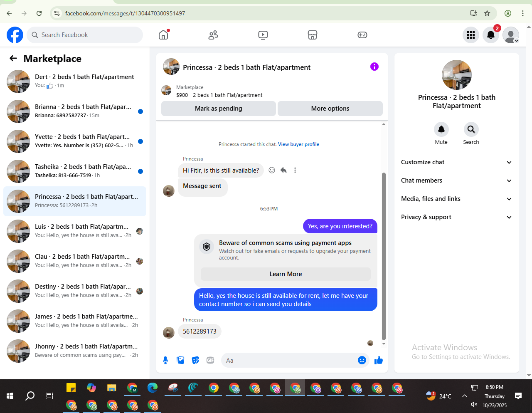Mute this conversation with the bell icon
This screenshot has height=413, width=532.
[x=441, y=129]
